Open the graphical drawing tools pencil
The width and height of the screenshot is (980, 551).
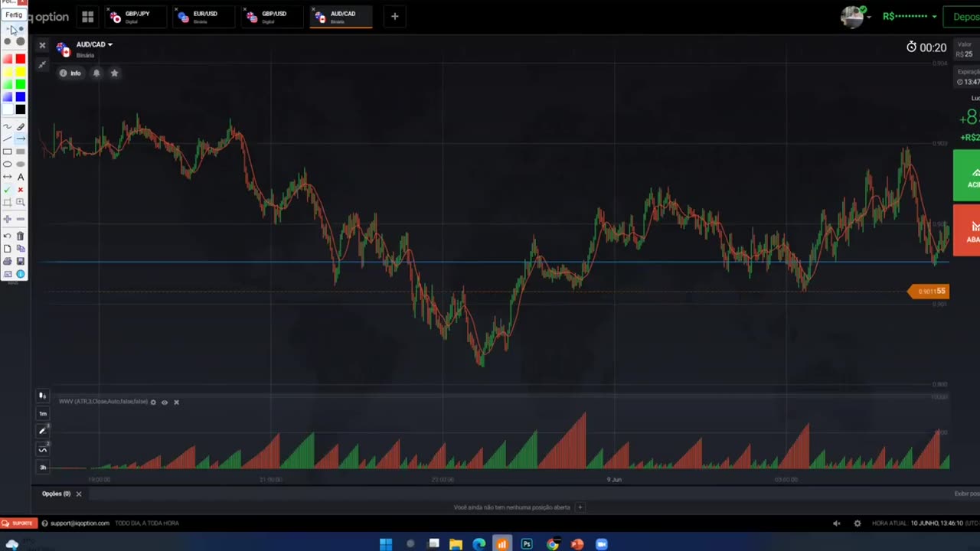pos(43,431)
